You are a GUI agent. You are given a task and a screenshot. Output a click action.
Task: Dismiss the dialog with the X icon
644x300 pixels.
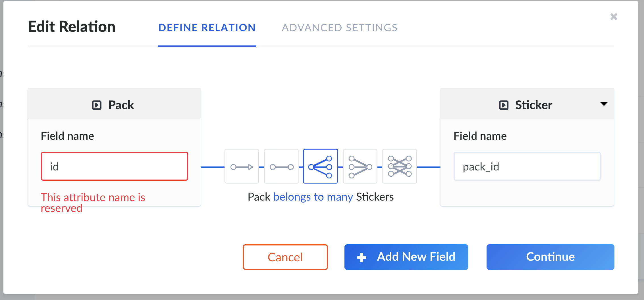[x=613, y=17]
